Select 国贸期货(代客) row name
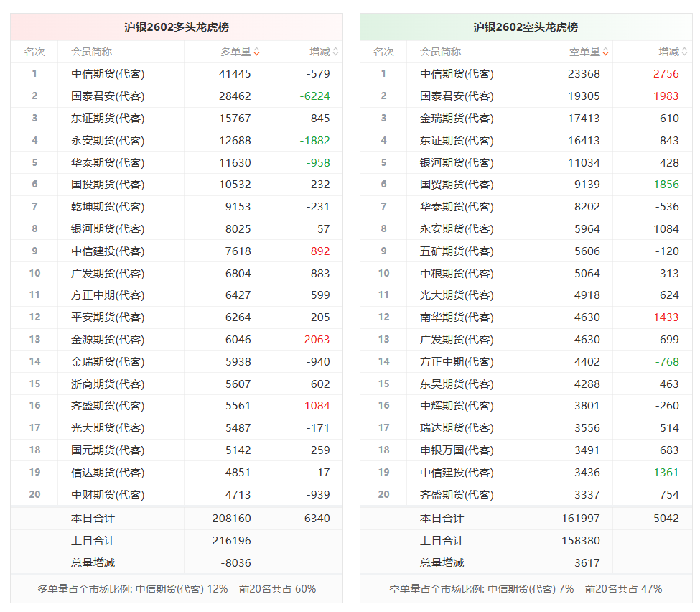Viewport: 700px width, 612px height. pos(457,185)
